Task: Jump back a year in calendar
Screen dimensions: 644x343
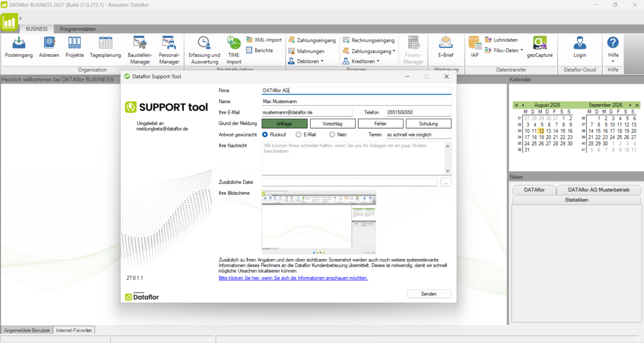Action: point(517,105)
